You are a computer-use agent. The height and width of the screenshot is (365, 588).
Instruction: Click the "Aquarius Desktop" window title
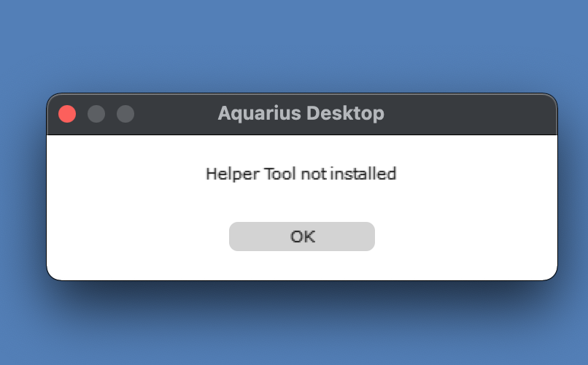pos(301,113)
